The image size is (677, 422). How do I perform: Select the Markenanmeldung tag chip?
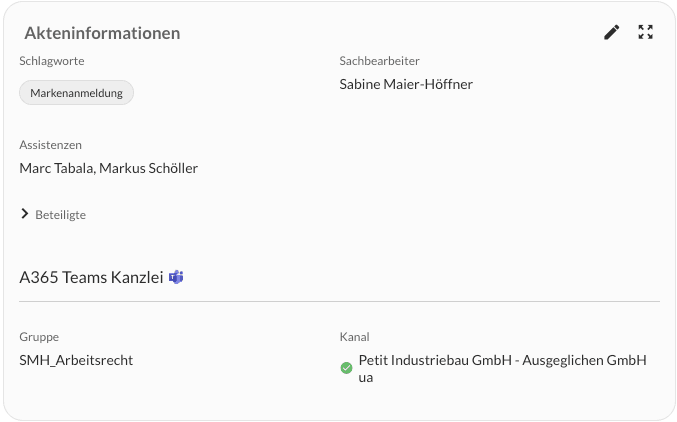[x=76, y=93]
